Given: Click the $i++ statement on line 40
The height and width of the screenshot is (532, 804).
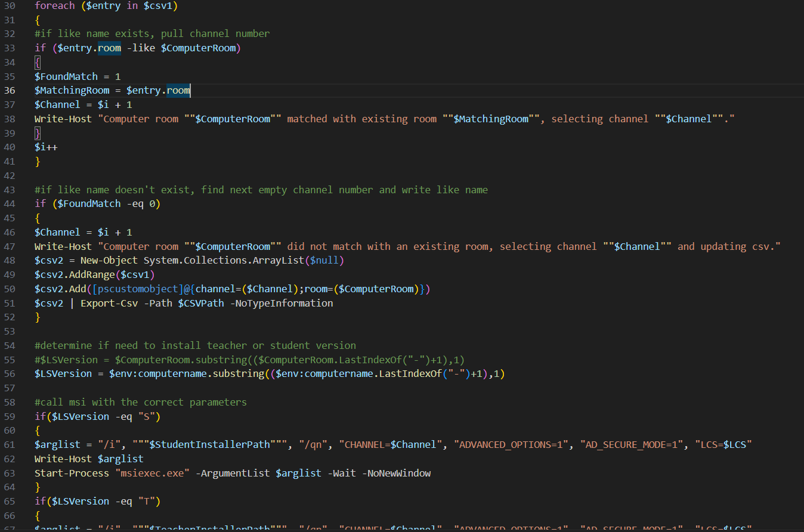Looking at the screenshot, I should (46, 147).
